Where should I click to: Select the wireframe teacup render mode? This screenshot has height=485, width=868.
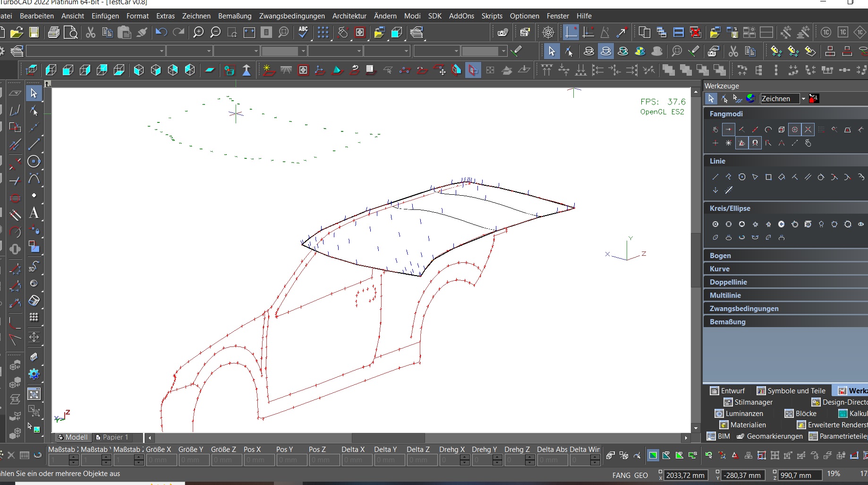(x=589, y=51)
